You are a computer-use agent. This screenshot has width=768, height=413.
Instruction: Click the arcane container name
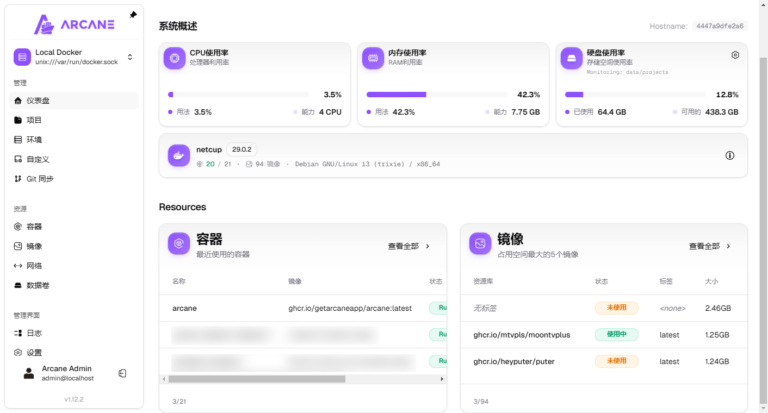(x=185, y=308)
